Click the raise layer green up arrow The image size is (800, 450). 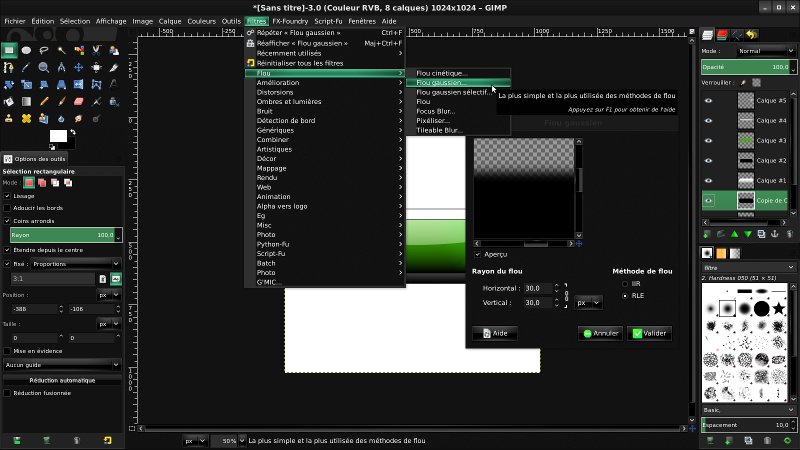point(734,234)
